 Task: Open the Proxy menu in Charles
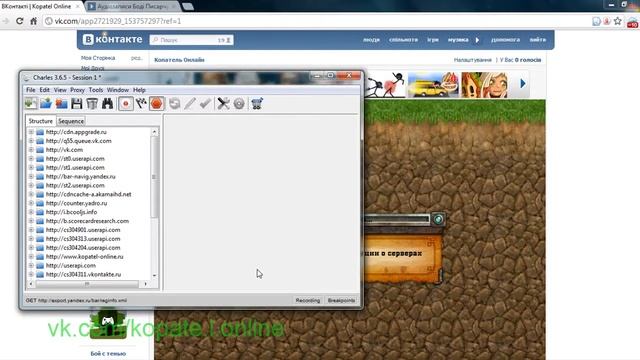(77, 90)
